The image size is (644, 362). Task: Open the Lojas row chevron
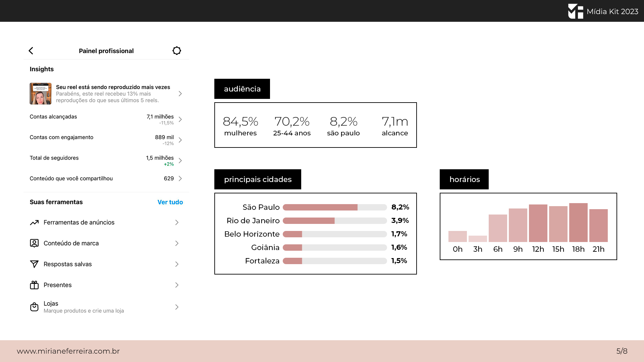(177, 307)
